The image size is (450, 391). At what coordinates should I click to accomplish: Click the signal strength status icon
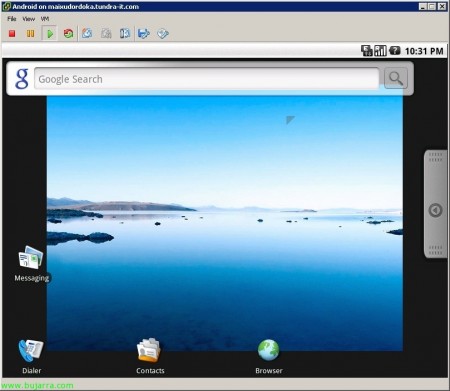click(380, 51)
